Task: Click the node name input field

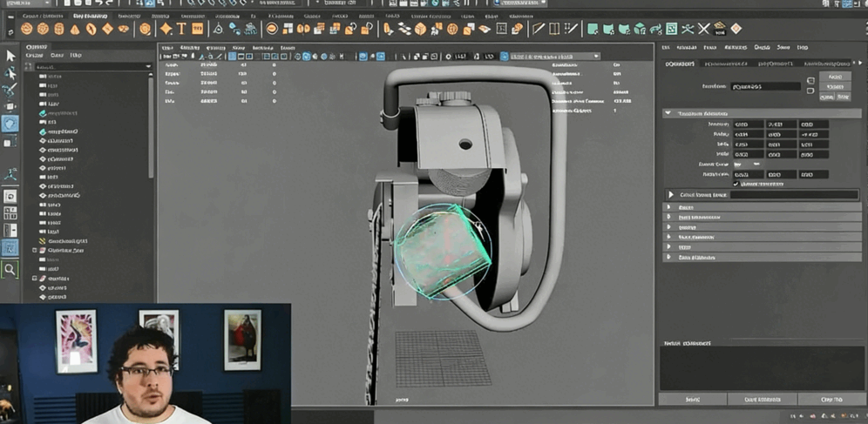Action: pyautogui.click(x=765, y=87)
